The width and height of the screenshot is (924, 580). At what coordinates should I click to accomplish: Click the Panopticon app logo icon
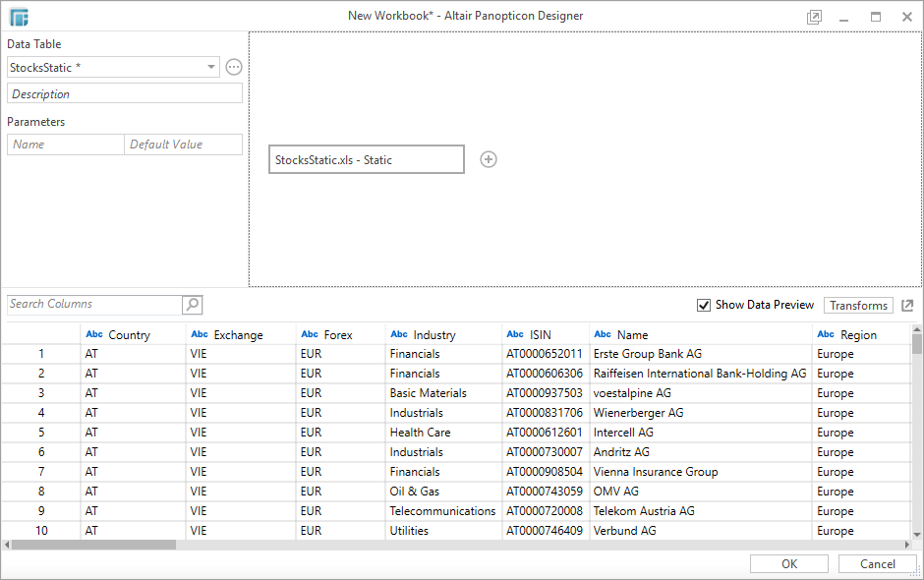click(x=19, y=17)
